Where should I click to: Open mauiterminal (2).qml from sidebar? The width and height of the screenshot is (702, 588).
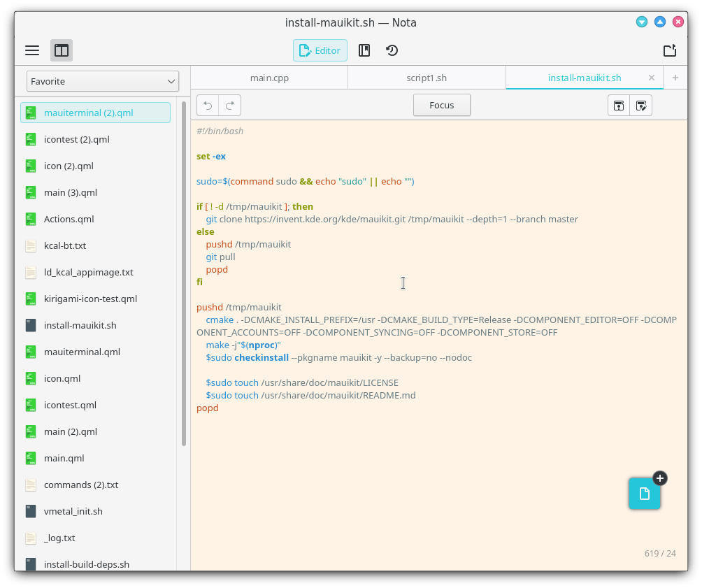95,113
